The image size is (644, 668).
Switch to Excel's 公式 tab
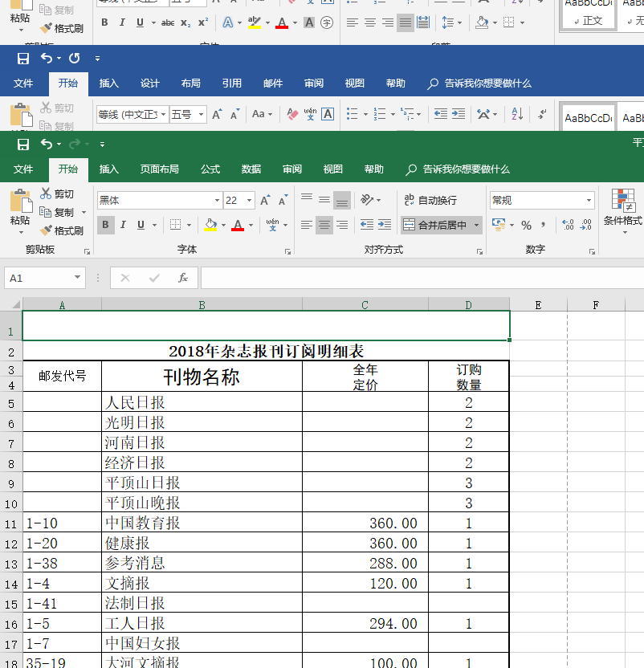(210, 169)
